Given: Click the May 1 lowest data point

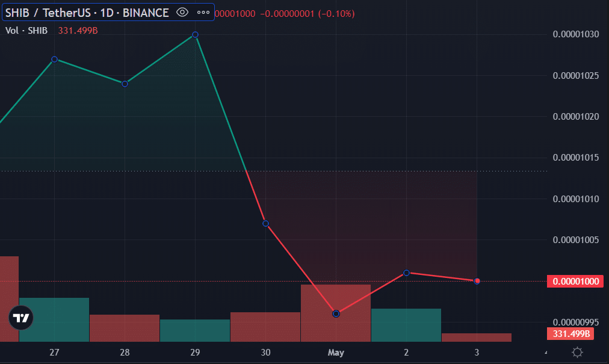Looking at the screenshot, I should coord(336,314).
